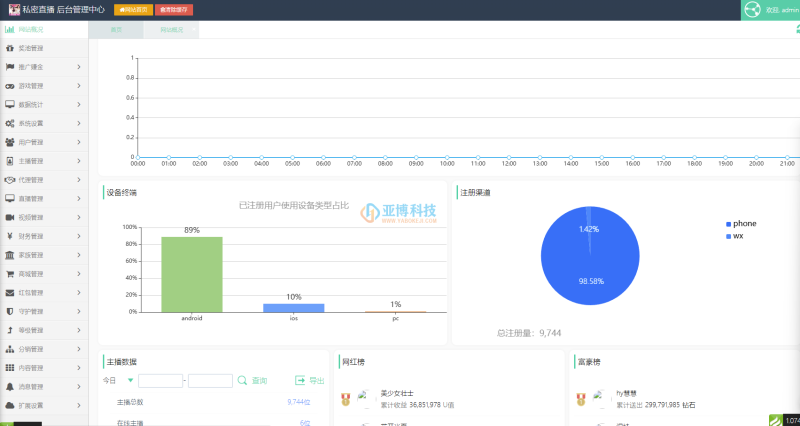Switch to the 首页 tab

click(116, 30)
